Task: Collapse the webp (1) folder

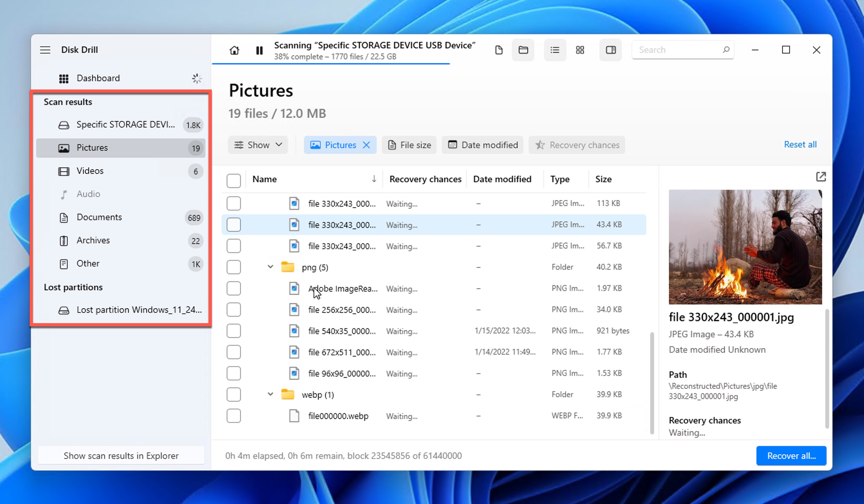Action: [270, 394]
